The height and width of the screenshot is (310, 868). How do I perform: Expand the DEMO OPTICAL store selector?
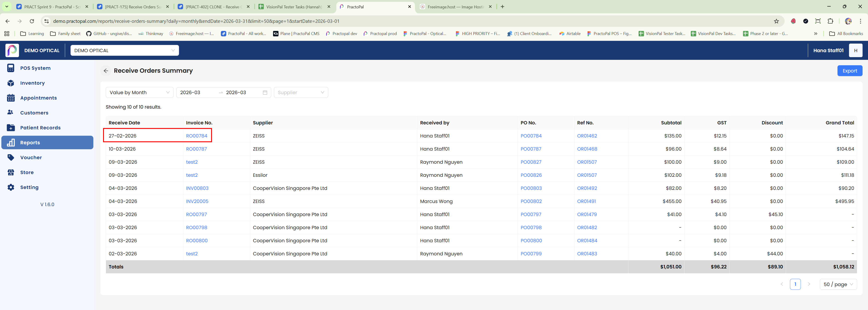click(124, 51)
